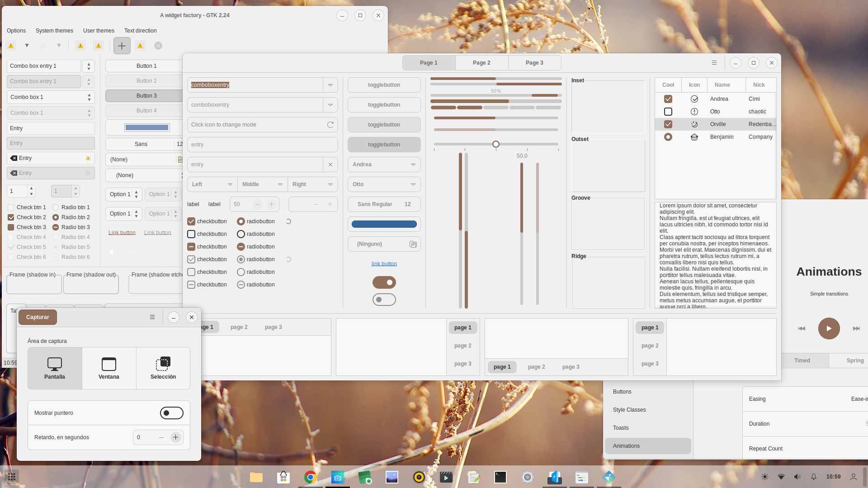Image resolution: width=868 pixels, height=488 pixels.
Task: Play the animation in the Animations demo
Action: [829, 328]
